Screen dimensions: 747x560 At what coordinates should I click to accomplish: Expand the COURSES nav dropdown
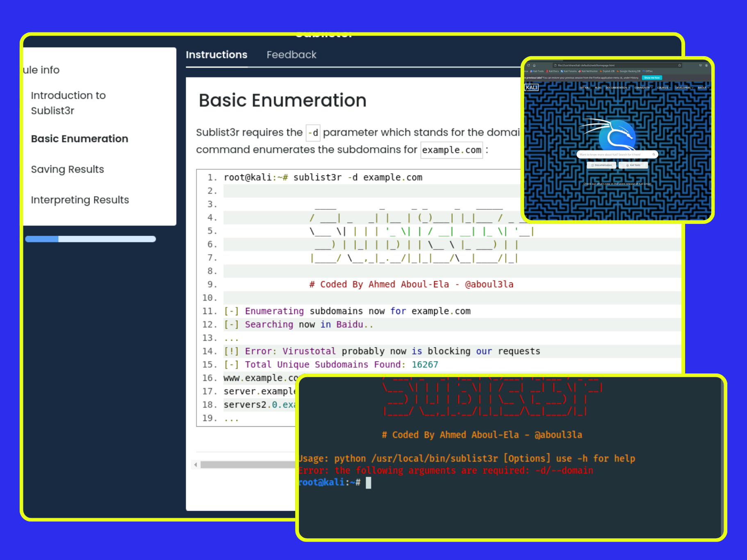[664, 88]
